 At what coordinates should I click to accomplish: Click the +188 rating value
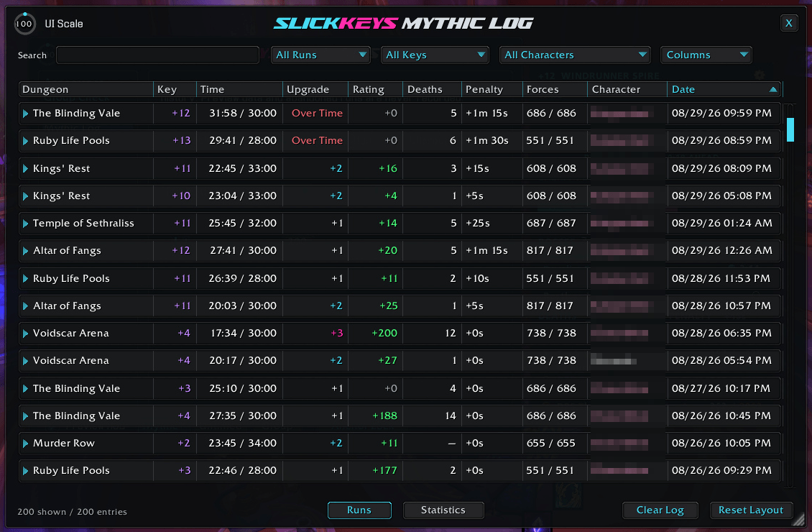384,416
